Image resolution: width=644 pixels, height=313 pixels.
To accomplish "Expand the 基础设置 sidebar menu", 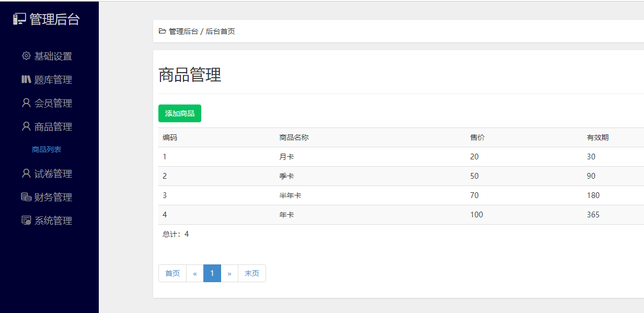I will point(53,56).
